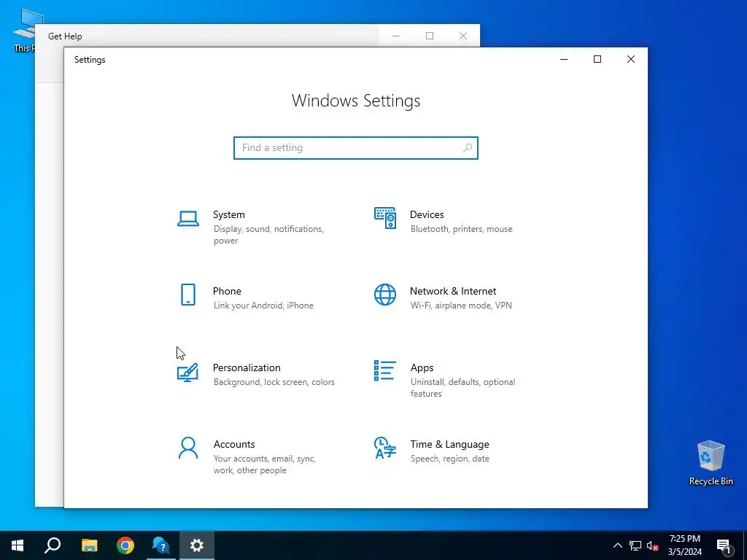
Task: Click "Wi-Fi, airplane mode, VPN" description
Action: click(x=461, y=306)
